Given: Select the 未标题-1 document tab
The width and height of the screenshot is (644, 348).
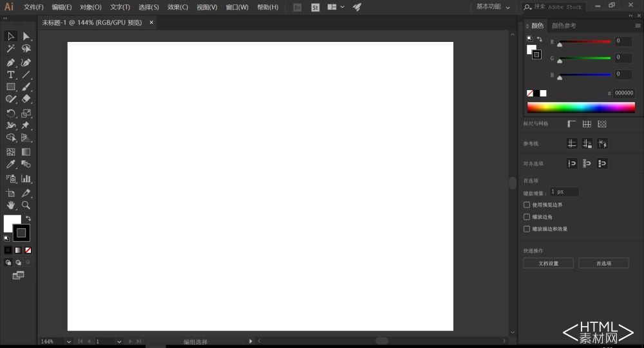Looking at the screenshot, I should tap(91, 23).
